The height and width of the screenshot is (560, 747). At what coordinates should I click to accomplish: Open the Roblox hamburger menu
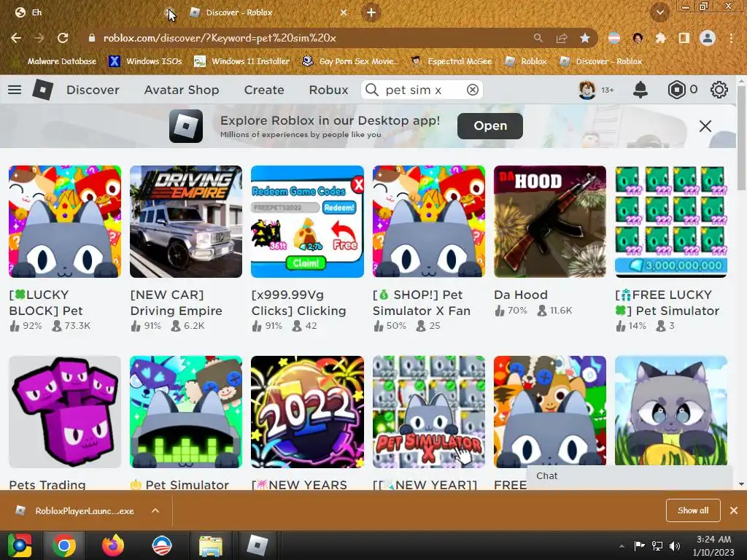point(15,90)
